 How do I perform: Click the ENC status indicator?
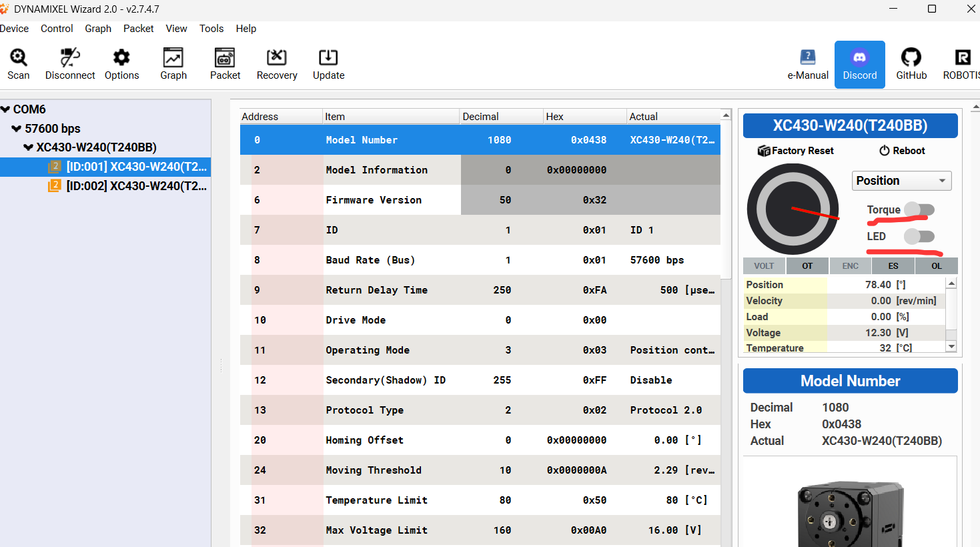click(x=851, y=265)
